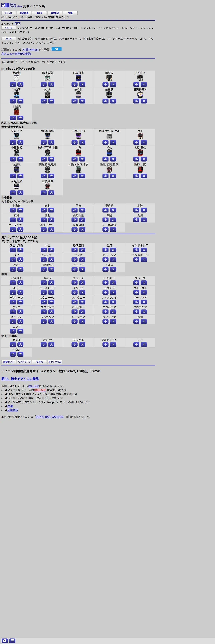Click the Twitter bird icon

click(x=57, y=49)
